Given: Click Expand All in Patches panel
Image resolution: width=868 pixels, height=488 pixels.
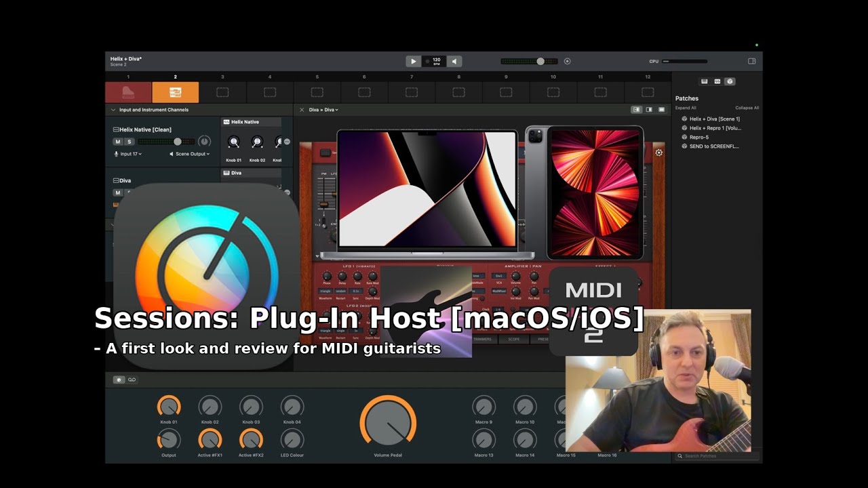Looking at the screenshot, I should (x=686, y=108).
